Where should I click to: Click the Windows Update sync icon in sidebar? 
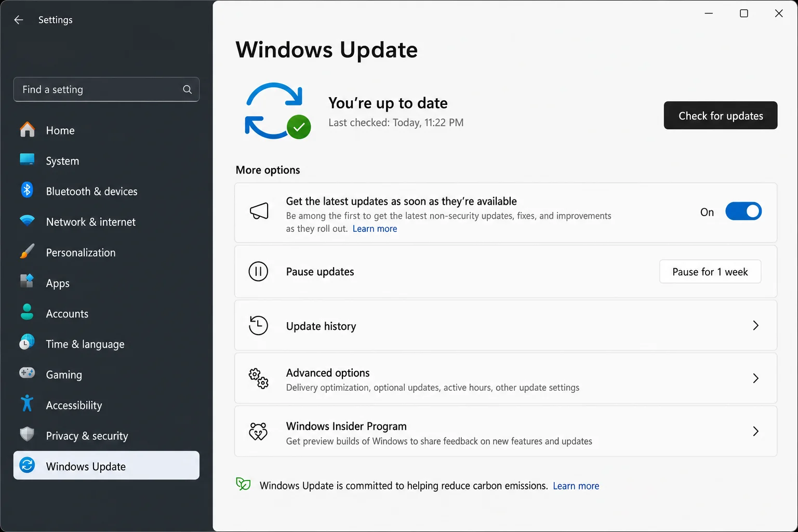tap(27, 465)
